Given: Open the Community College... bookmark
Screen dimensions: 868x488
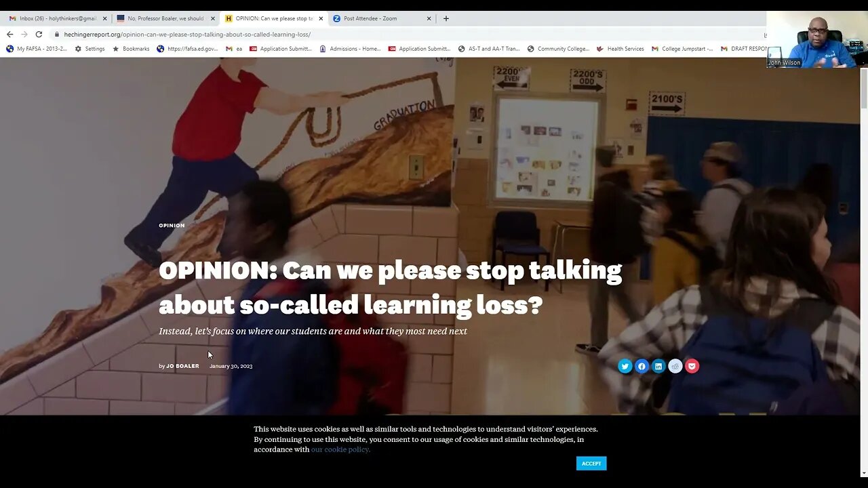Looking at the screenshot, I should pos(558,49).
